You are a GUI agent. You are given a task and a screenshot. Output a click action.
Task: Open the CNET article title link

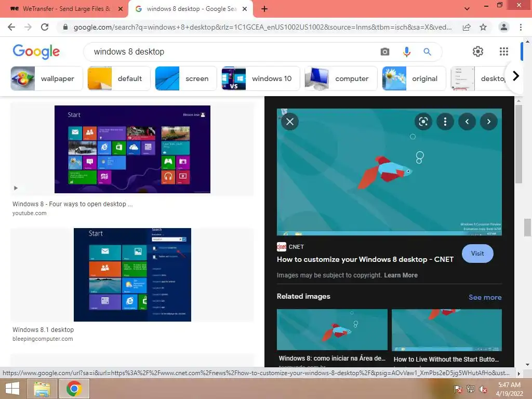(365, 260)
